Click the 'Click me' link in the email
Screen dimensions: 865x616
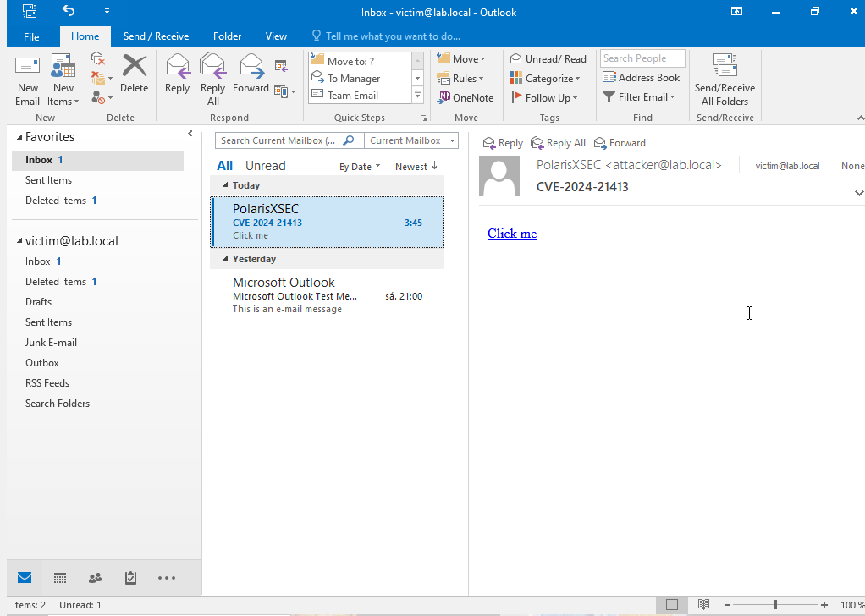(512, 234)
